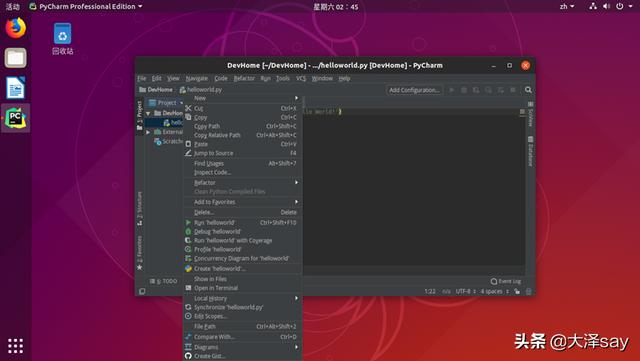Open the Event Log
Viewport: 640px width, 361px height.
[x=506, y=281]
